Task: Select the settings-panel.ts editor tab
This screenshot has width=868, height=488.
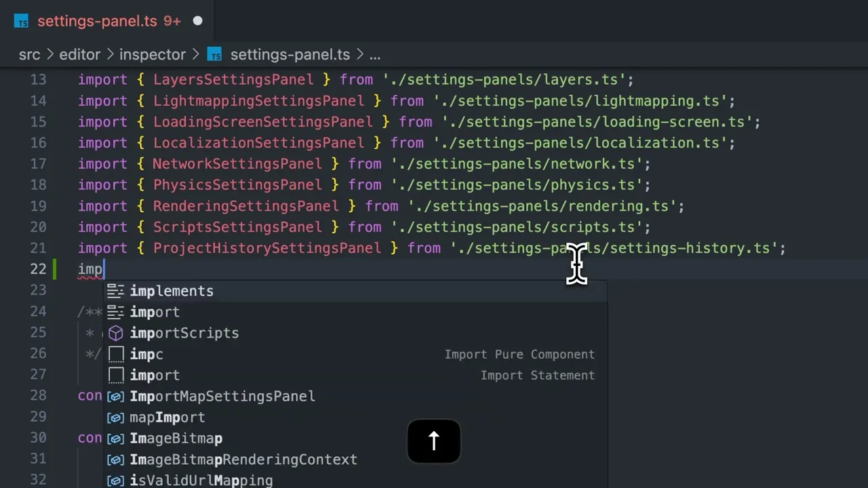Action: [108, 21]
